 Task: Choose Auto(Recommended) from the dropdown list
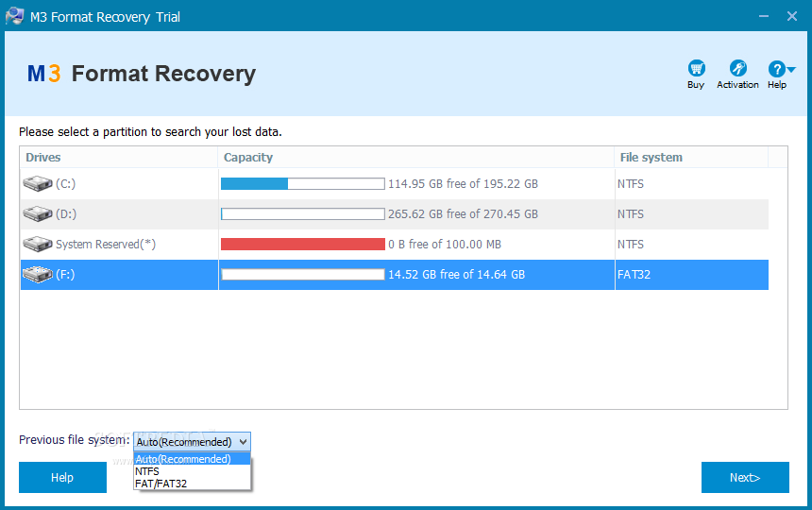pyautogui.click(x=192, y=459)
